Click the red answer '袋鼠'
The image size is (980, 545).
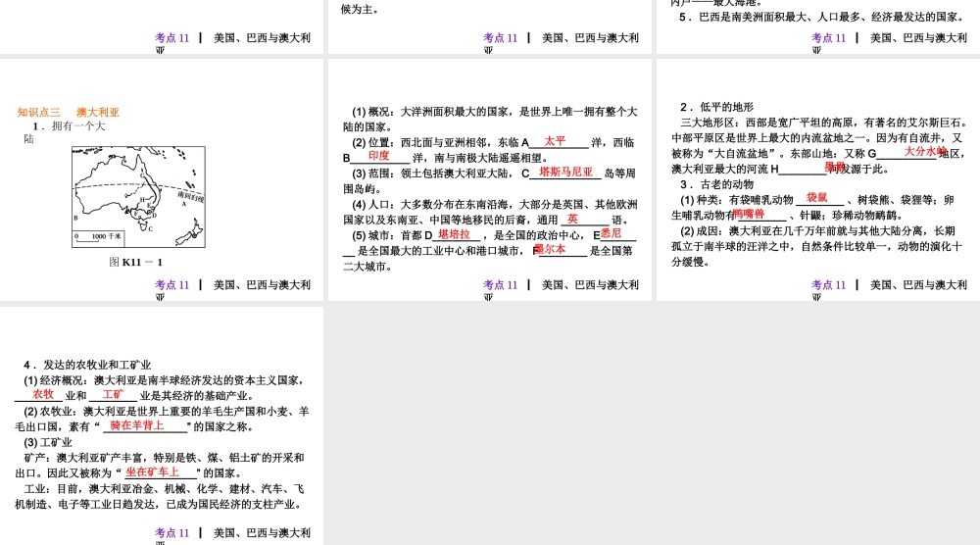pos(816,197)
